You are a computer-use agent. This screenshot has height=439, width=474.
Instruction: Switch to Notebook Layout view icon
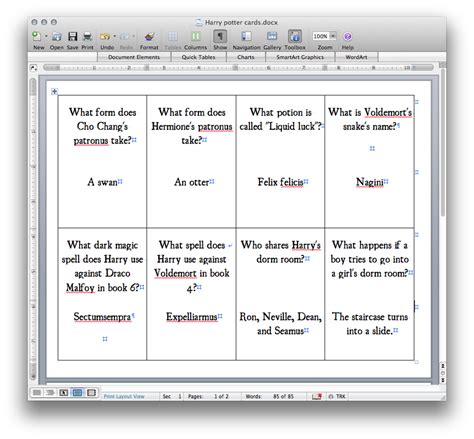point(91,393)
